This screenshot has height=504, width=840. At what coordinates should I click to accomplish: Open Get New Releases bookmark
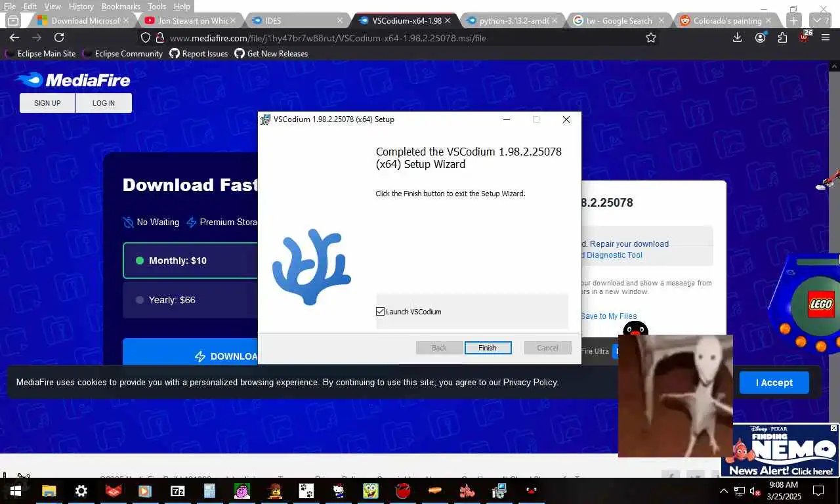pos(271,54)
